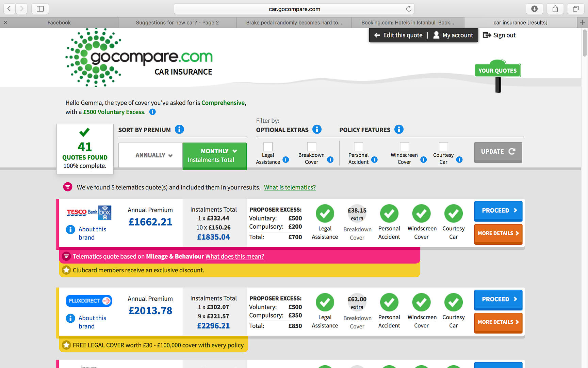The height and width of the screenshot is (368, 588).
Task: Switch to Booking.com Hotels tab
Action: pyautogui.click(x=408, y=22)
